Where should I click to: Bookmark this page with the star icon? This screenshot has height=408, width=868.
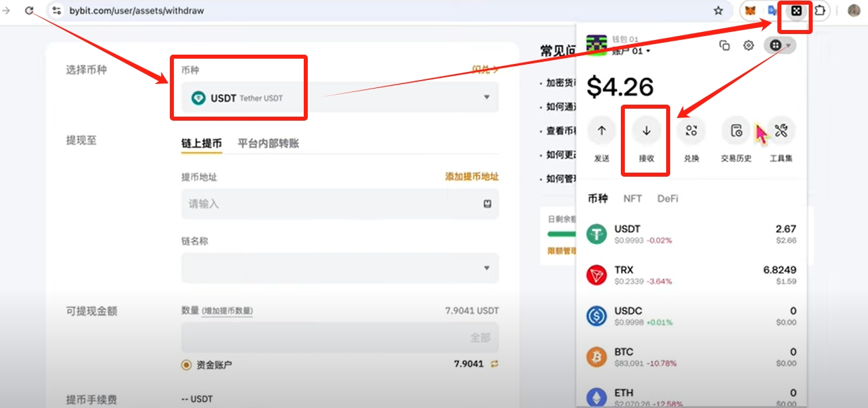click(x=718, y=11)
